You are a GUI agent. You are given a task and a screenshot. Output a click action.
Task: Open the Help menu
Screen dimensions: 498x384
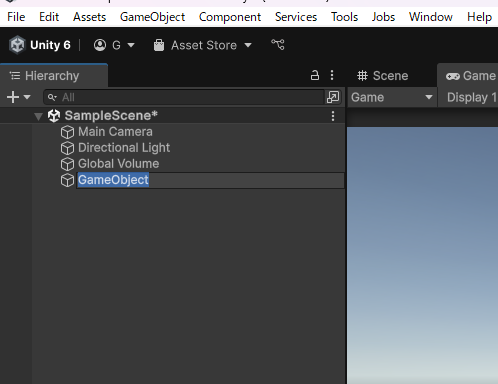click(x=479, y=17)
